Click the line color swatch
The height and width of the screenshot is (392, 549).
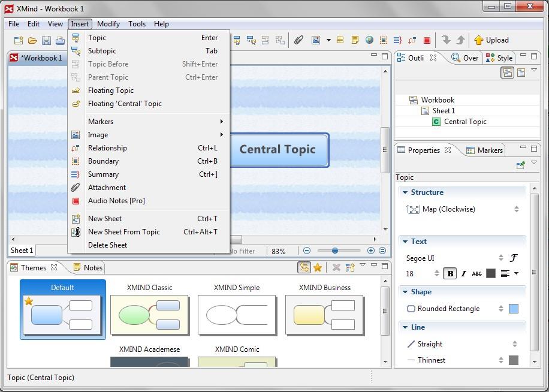[514, 360]
